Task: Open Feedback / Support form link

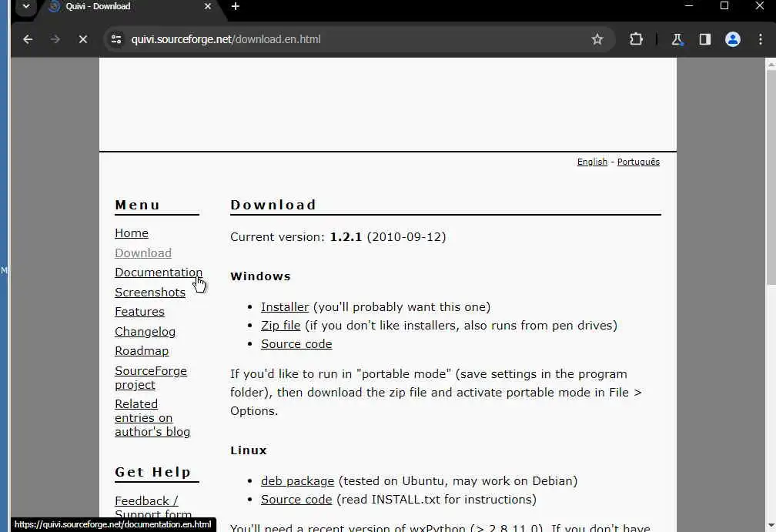Action: coord(153,507)
